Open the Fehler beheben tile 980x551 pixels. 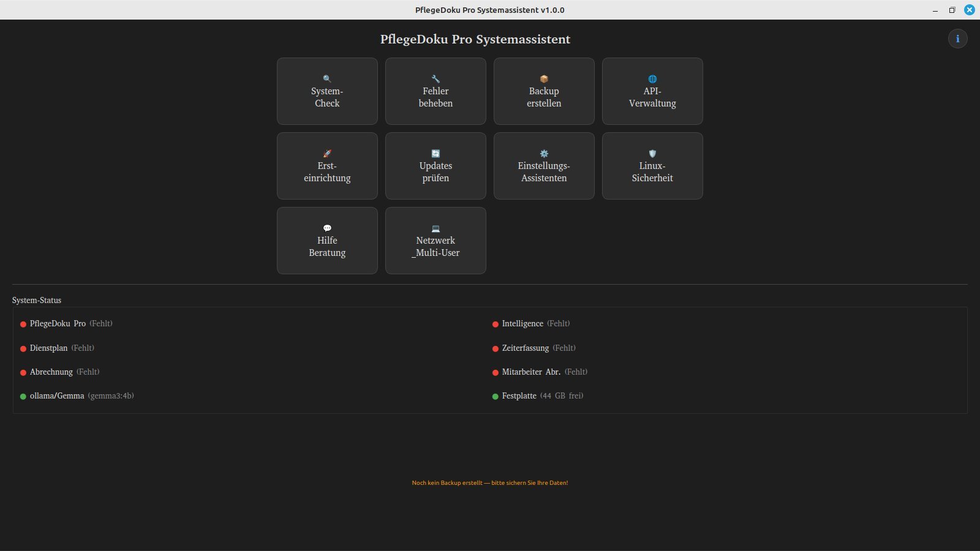tap(435, 91)
